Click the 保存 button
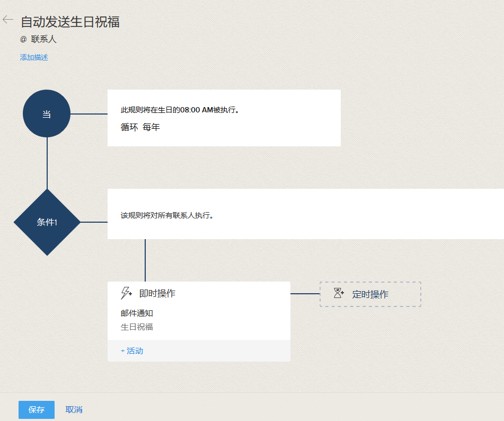This screenshot has width=504, height=421. (37, 410)
